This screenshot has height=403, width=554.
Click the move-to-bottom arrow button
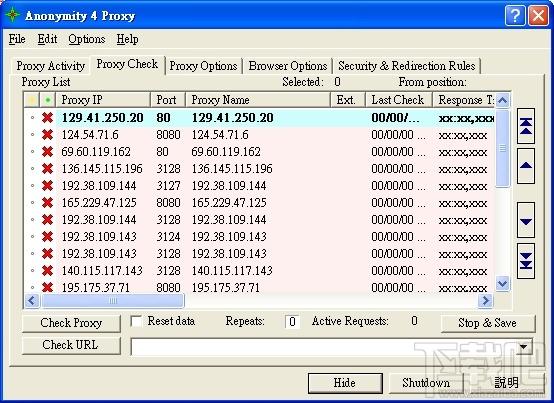[x=526, y=261]
